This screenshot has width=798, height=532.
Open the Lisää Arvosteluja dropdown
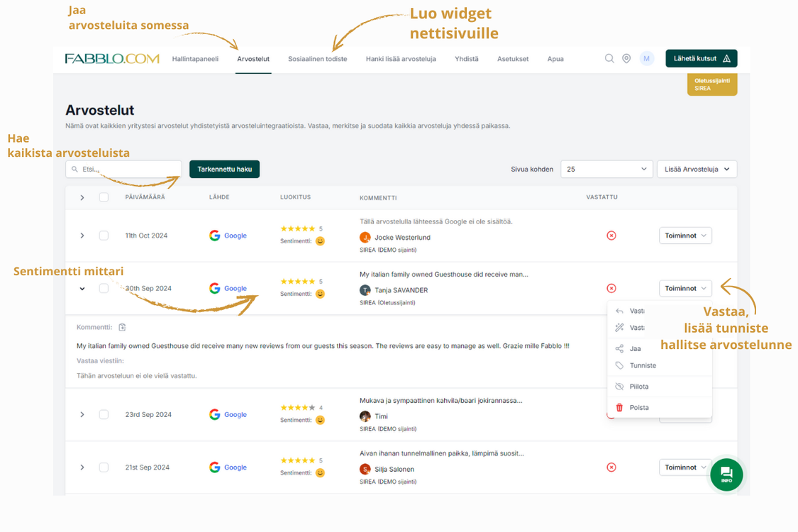tap(697, 169)
